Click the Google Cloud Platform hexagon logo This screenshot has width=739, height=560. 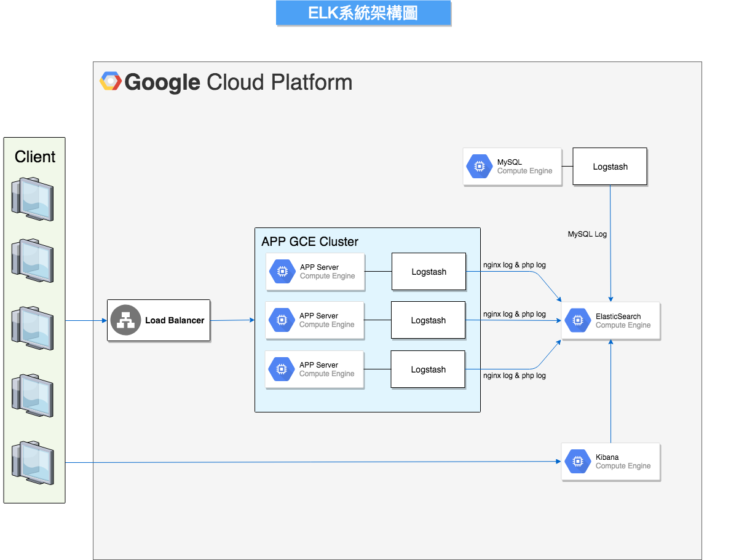tap(111, 82)
